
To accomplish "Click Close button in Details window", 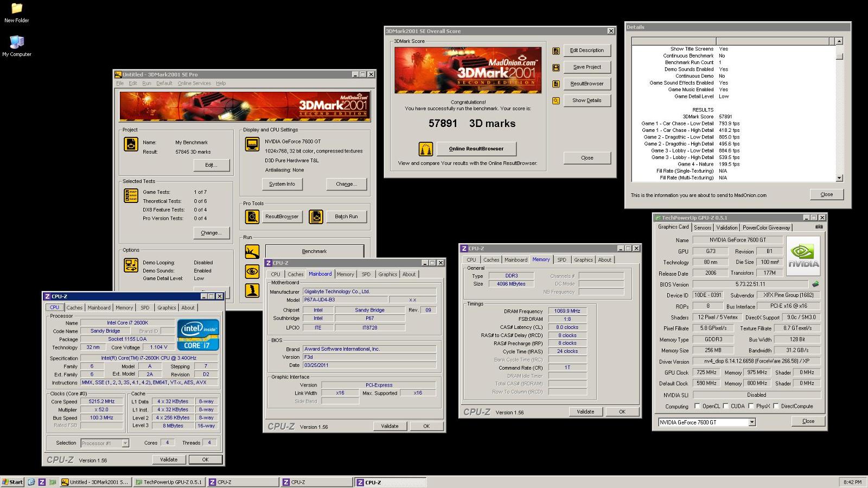I will [x=827, y=194].
